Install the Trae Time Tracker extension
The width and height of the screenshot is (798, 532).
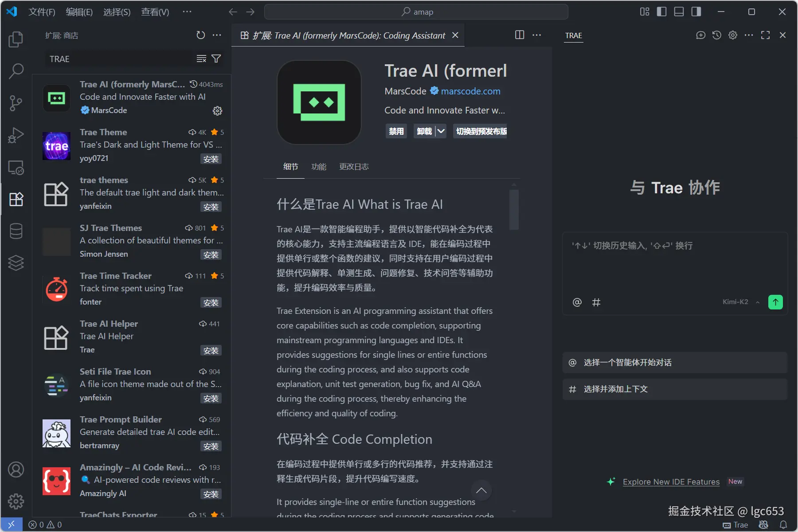(211, 303)
